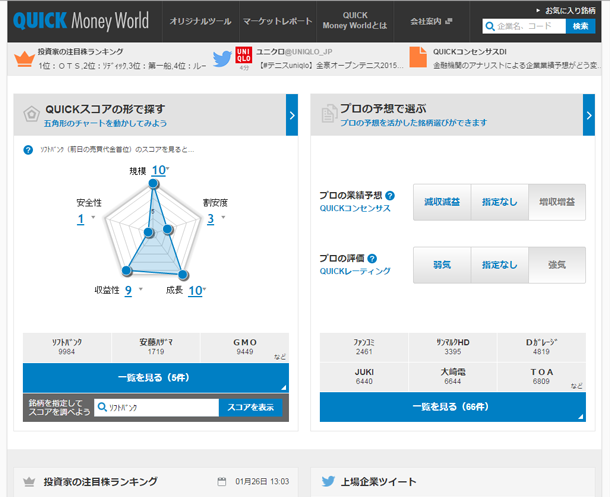Select the 安藤ハザマ 1719 stock cell
610x497 pixels.
tap(156, 347)
